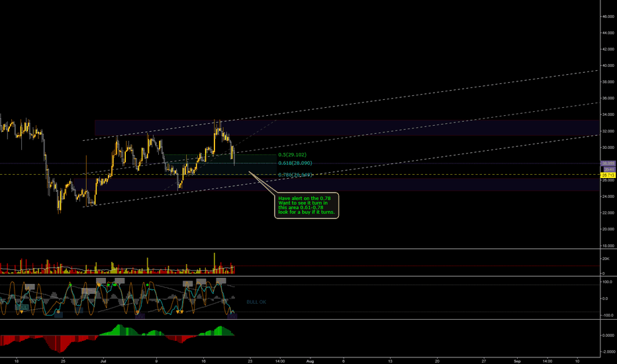This screenshot has height=364, width=617.
Task: Select the 0.5(29.102) Fibonacci level label
Action: point(292,155)
